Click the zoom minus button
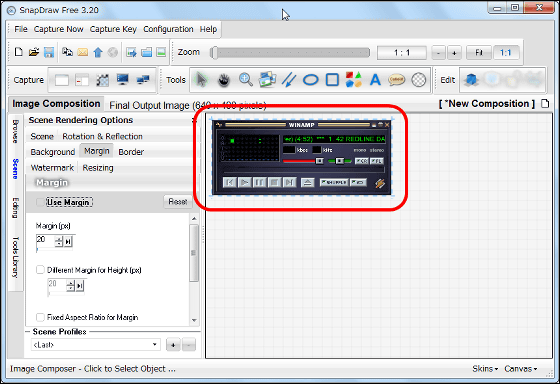560x384 pixels. [438, 53]
